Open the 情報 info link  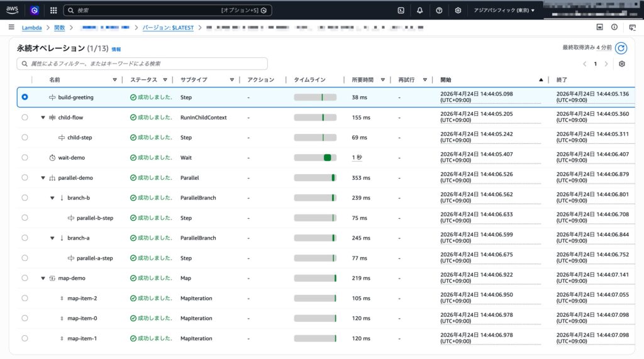116,49
